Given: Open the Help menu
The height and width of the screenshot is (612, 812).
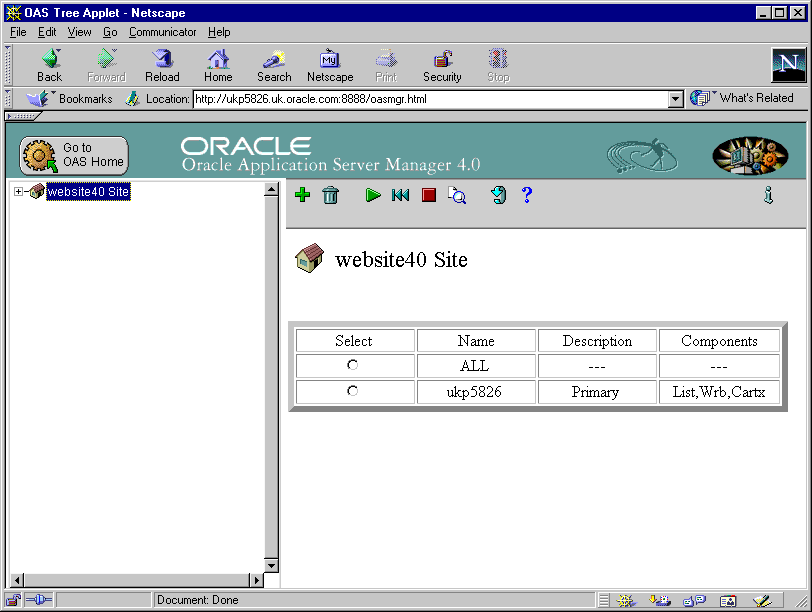Looking at the screenshot, I should pos(219,32).
